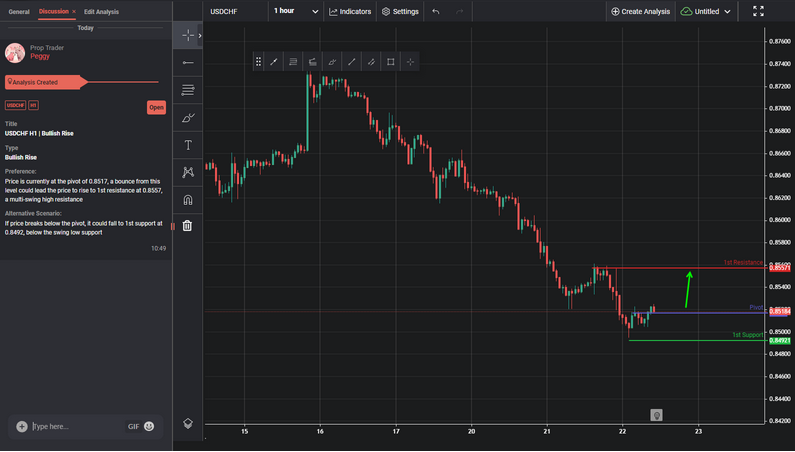Open chart Settings

coord(400,11)
